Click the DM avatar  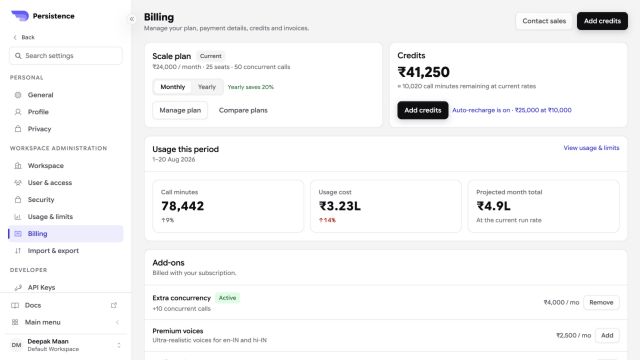pos(16,345)
